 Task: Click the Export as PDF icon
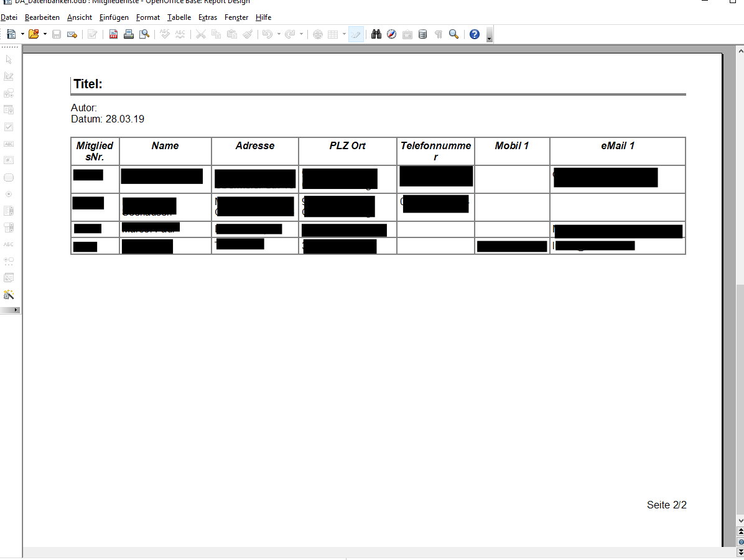pos(114,35)
